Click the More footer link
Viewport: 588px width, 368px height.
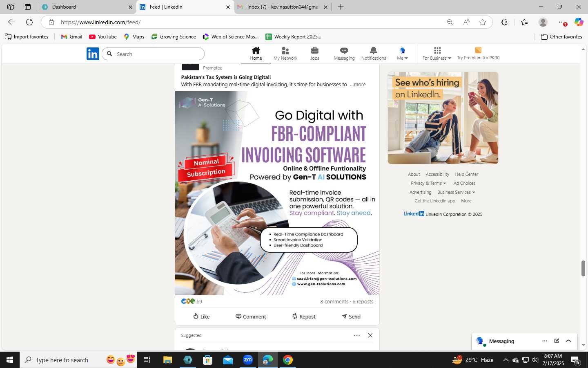(x=466, y=201)
